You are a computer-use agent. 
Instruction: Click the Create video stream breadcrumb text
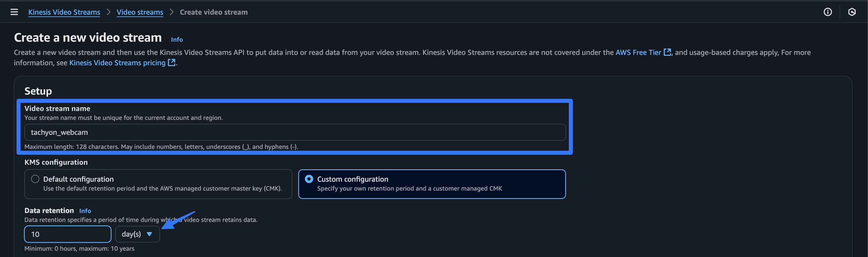coord(214,12)
